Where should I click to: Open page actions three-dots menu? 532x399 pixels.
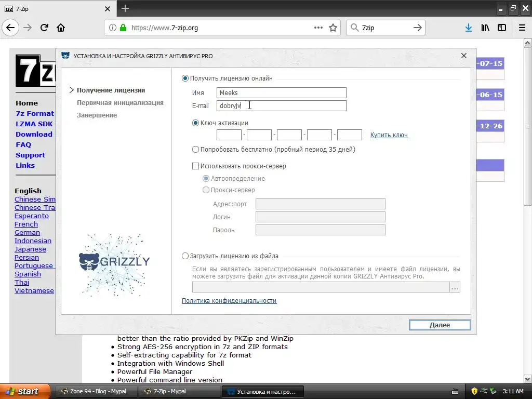tap(318, 28)
